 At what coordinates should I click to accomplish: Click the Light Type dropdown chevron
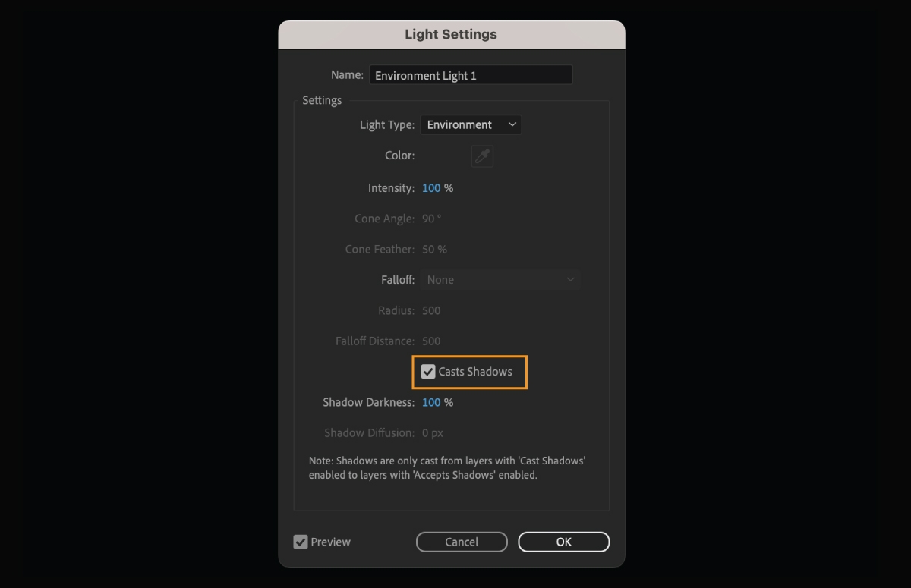(x=513, y=124)
